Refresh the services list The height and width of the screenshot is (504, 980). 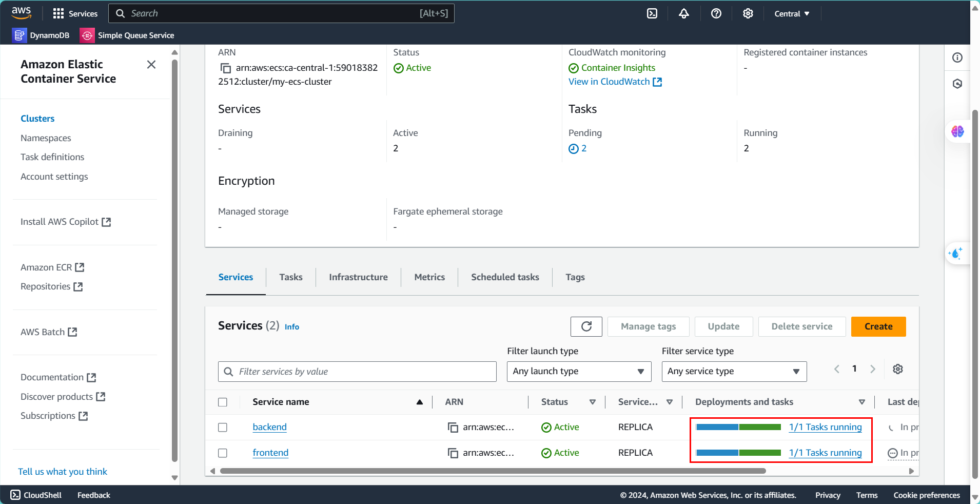[x=586, y=326]
